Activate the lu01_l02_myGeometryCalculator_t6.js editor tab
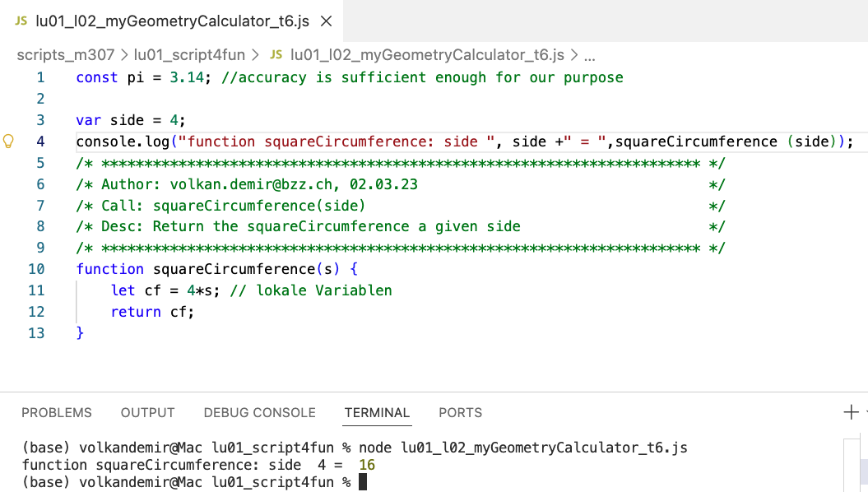Viewport: 868px width, 492px height. tap(173, 21)
